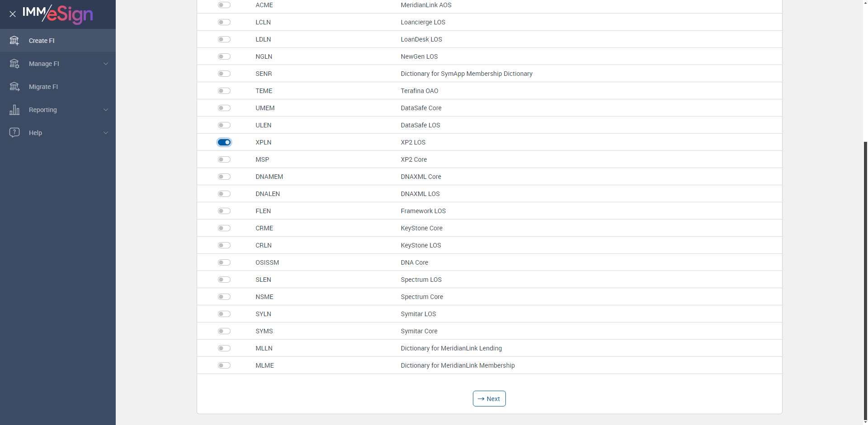The image size is (868, 425).
Task: Enable the MLME MeridianLink Membership toggle
Action: click(x=224, y=365)
